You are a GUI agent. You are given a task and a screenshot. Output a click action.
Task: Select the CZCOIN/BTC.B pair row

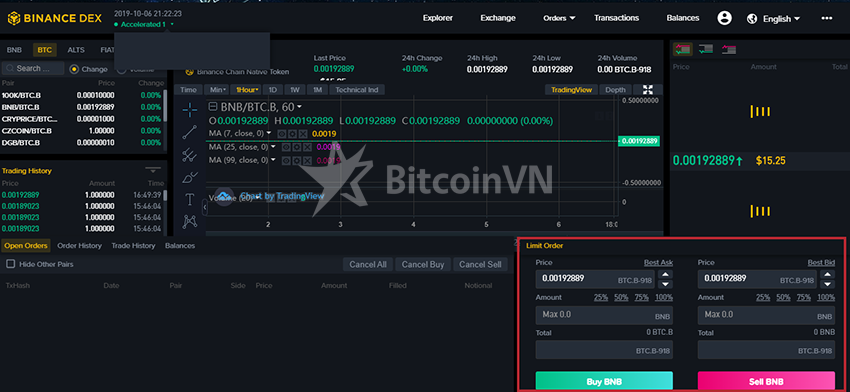point(82,131)
